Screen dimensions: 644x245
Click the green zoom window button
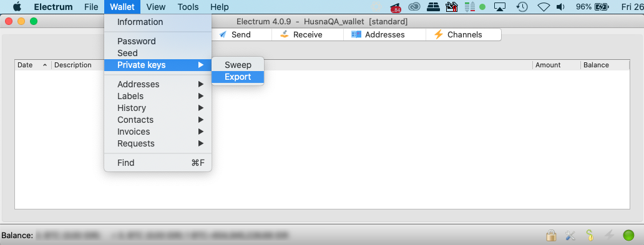34,21
